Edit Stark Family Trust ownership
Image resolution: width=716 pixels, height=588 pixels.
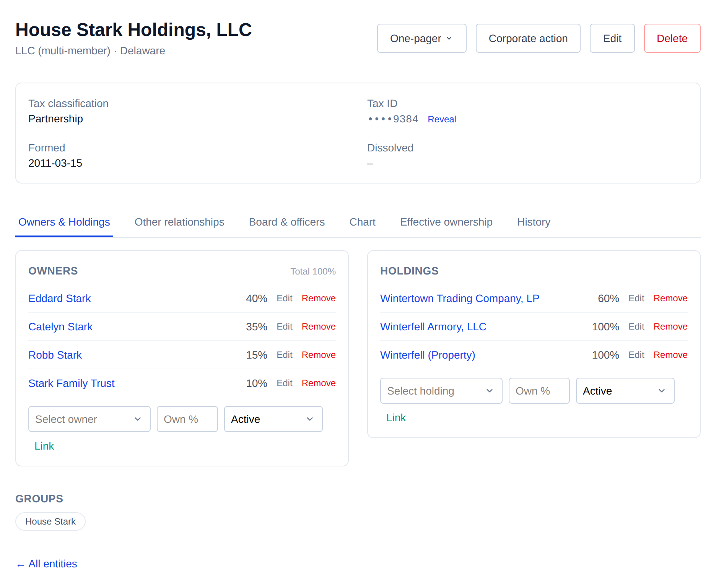(x=285, y=383)
